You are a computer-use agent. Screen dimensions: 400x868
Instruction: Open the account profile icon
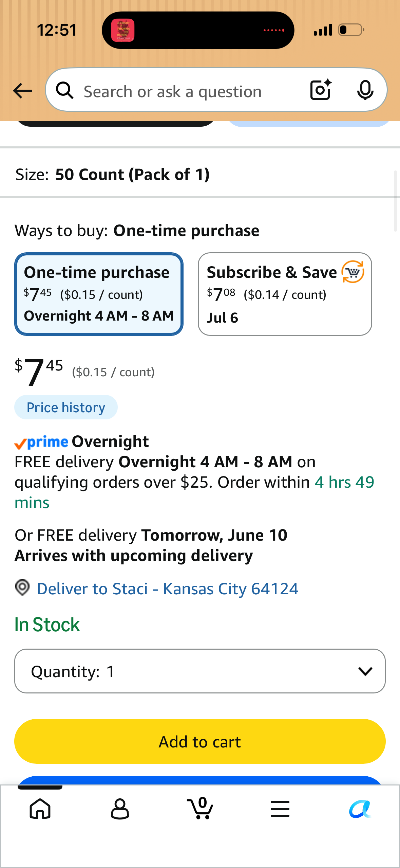(120, 809)
